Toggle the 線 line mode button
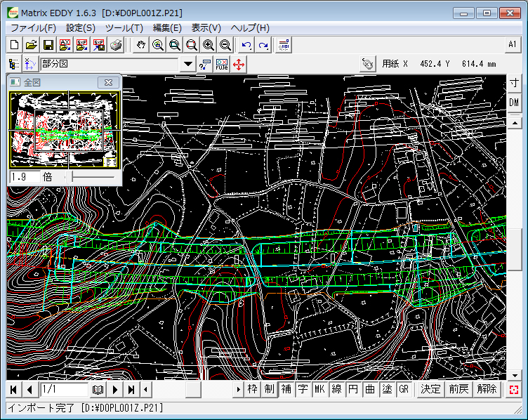Screen dimensions: 528x420 [x=337, y=389]
